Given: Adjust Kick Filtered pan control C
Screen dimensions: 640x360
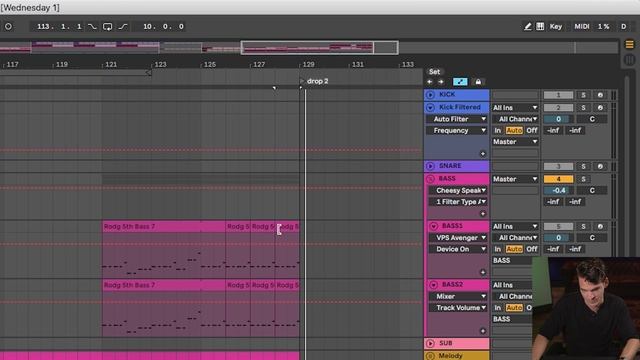Looking at the screenshot, I should click(x=592, y=119).
